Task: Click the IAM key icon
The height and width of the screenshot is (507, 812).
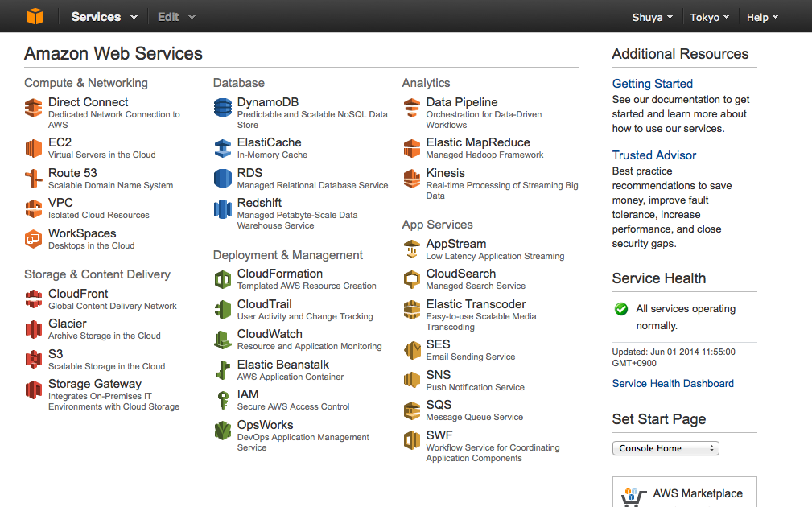Action: 223,400
